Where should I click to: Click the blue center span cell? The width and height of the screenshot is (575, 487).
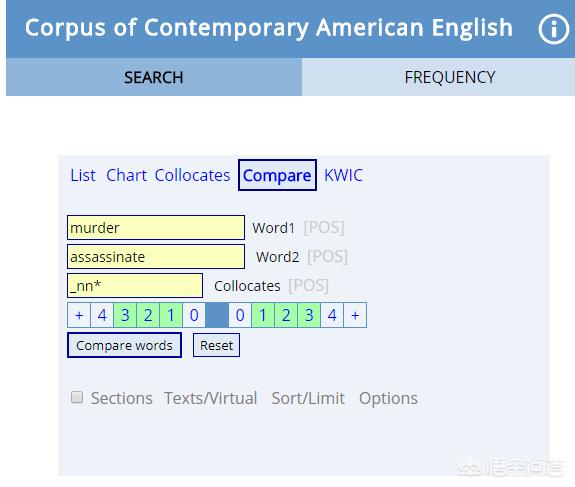217,315
